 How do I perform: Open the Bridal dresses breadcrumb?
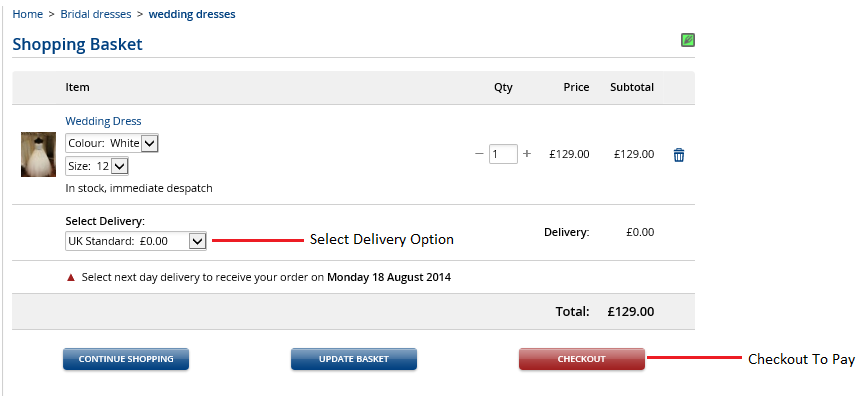tap(96, 14)
